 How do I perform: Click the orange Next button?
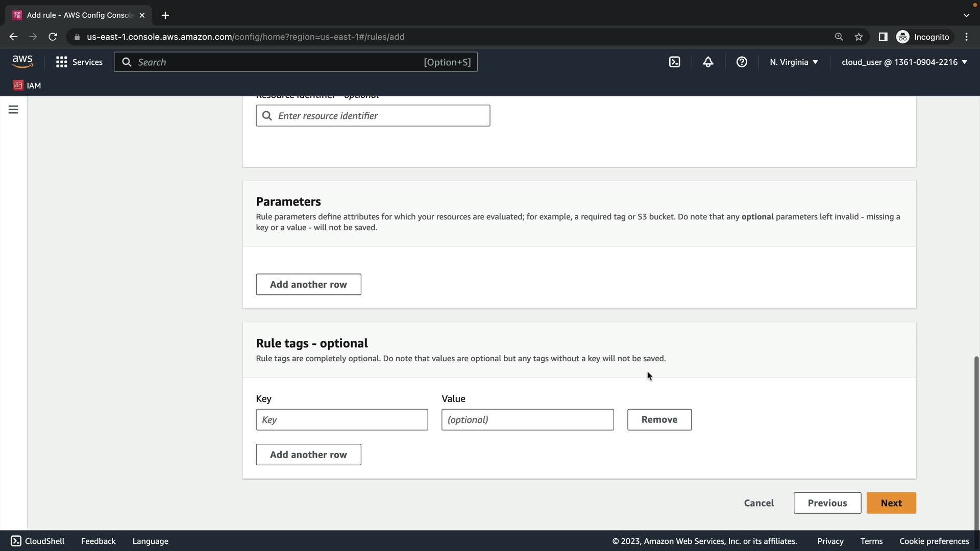891,503
